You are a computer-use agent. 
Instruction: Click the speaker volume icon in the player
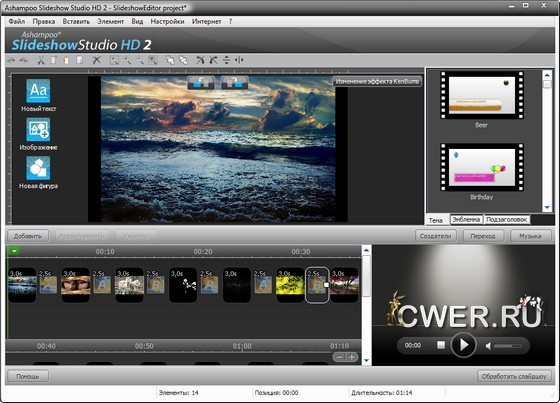point(488,346)
